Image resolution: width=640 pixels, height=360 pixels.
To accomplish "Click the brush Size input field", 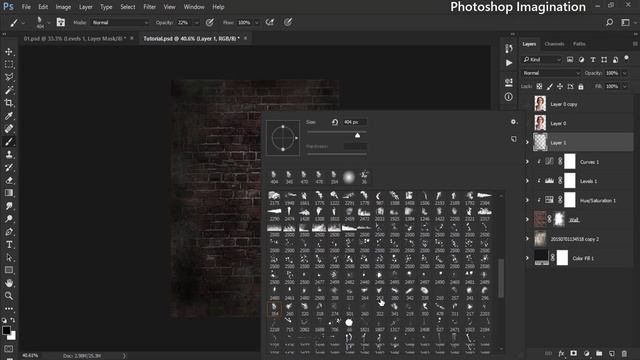I will 354,122.
